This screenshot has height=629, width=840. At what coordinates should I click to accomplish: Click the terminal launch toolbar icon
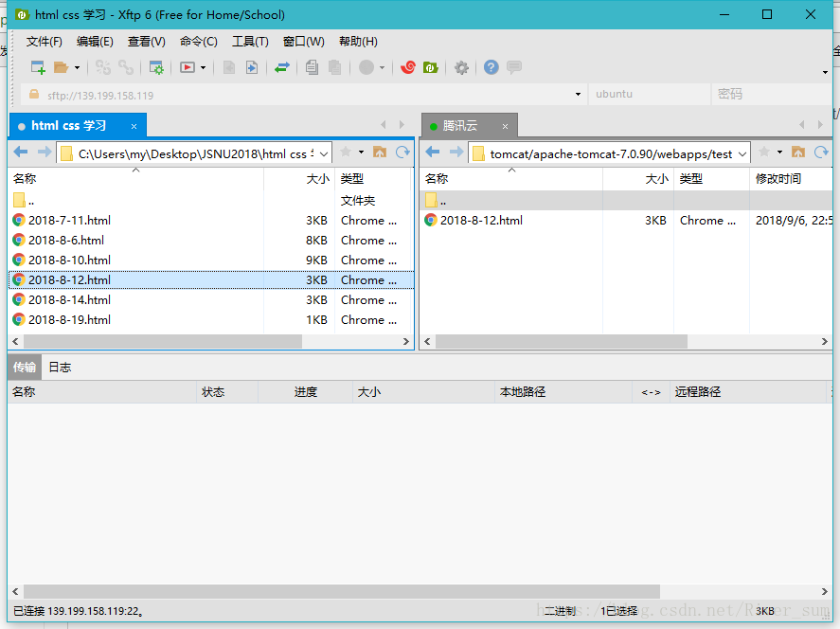(x=188, y=67)
